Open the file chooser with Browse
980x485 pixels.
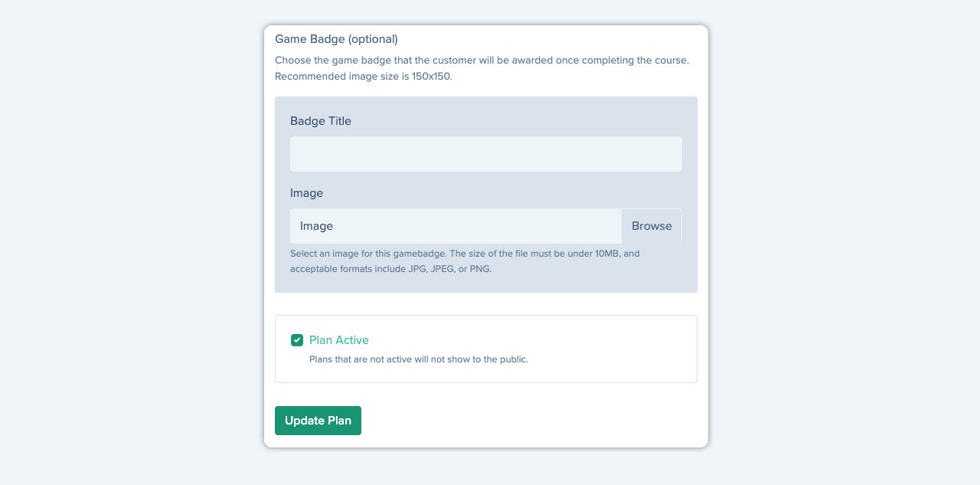pos(652,226)
